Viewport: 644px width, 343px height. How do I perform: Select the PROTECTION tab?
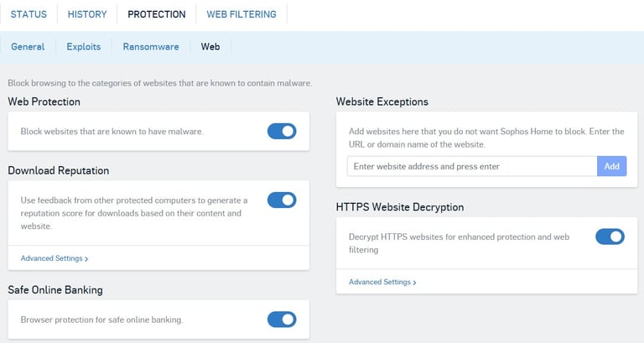click(156, 14)
